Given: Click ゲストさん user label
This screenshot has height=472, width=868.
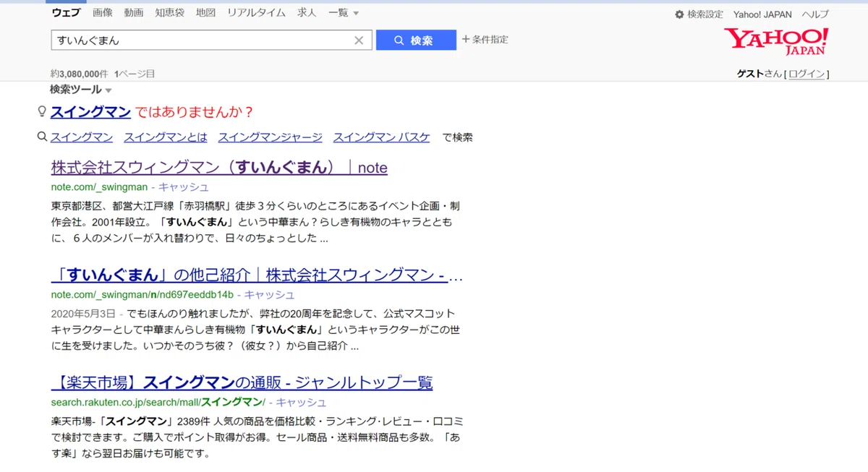Looking at the screenshot, I should (759, 74).
